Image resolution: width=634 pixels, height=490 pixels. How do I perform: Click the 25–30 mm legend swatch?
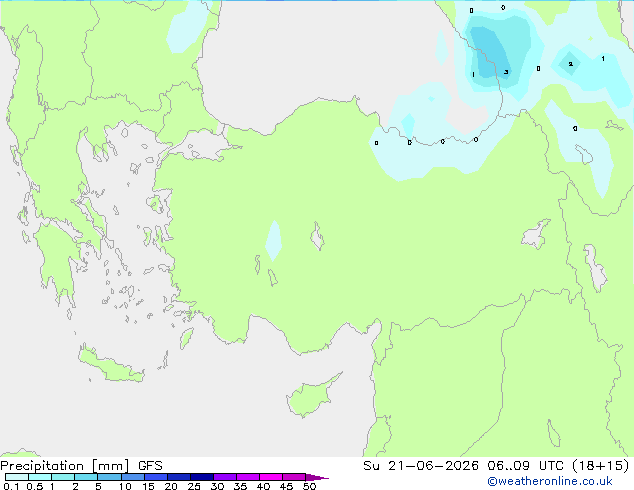click(x=201, y=477)
